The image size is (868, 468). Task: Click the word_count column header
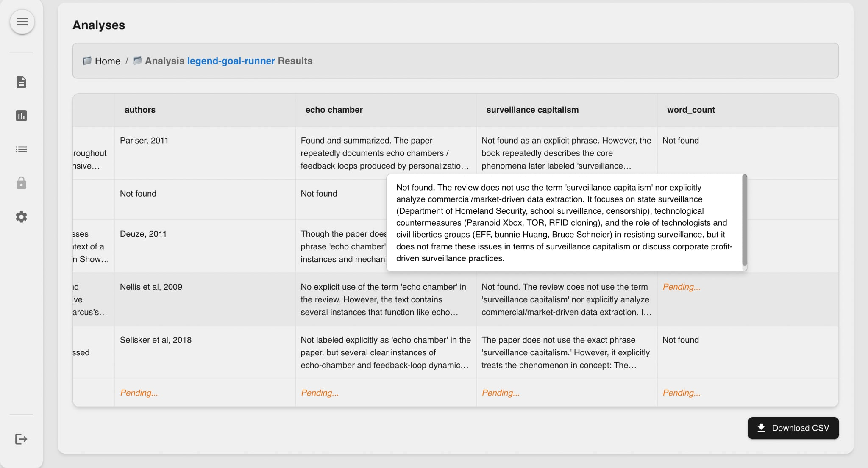[691, 110]
